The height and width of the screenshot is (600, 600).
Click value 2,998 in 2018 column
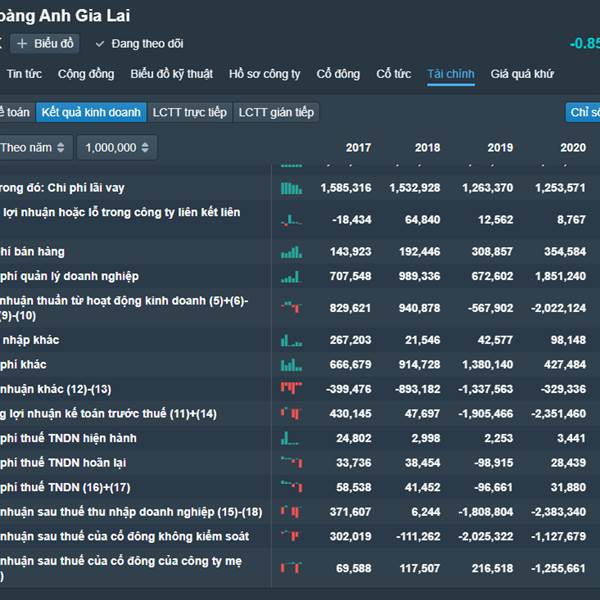click(x=426, y=438)
